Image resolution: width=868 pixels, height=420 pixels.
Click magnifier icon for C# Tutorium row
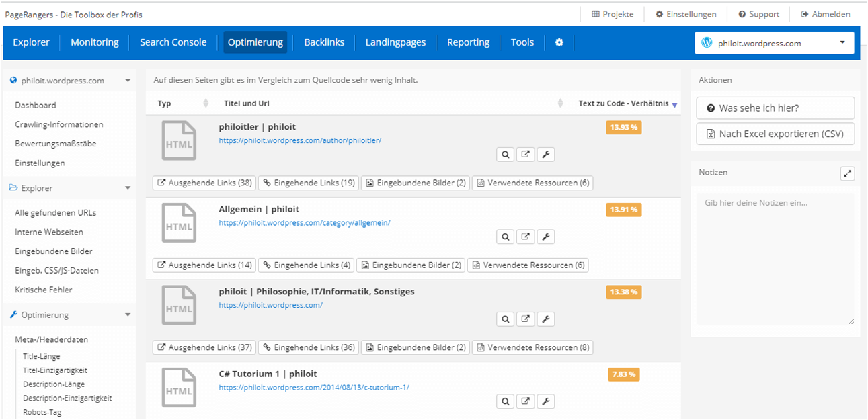pyautogui.click(x=505, y=401)
